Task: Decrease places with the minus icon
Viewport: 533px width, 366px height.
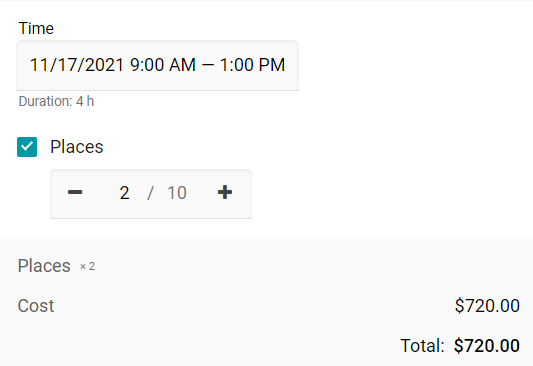Action: pos(75,192)
